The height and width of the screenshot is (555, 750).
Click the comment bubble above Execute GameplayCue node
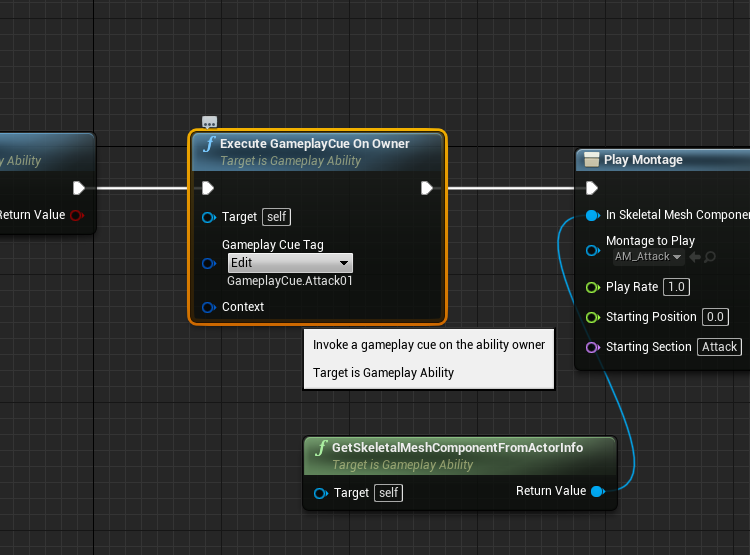coord(210,122)
